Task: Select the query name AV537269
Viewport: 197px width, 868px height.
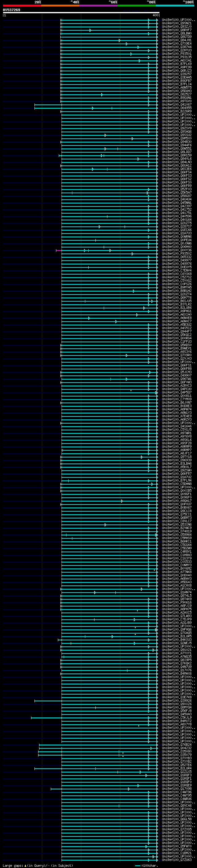Action: click(x=11, y=10)
